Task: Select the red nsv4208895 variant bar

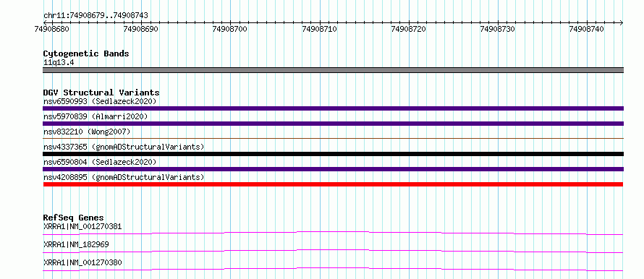Action: (333, 184)
